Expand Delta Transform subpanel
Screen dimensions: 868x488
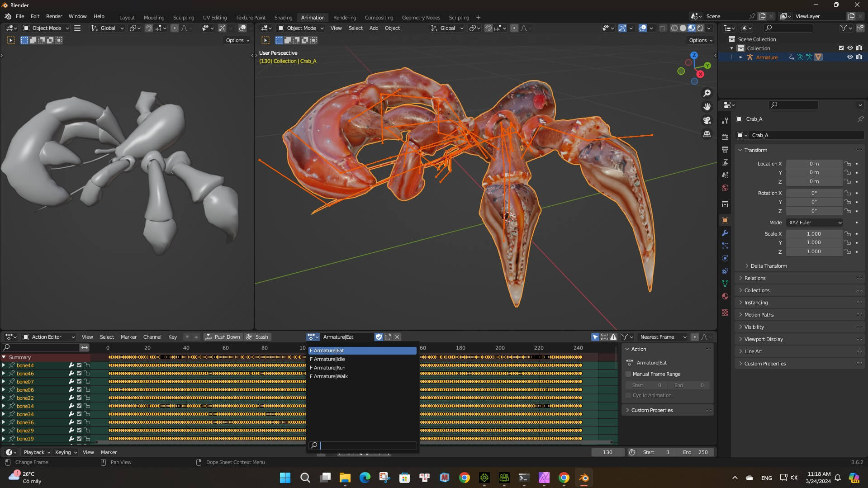click(x=768, y=266)
